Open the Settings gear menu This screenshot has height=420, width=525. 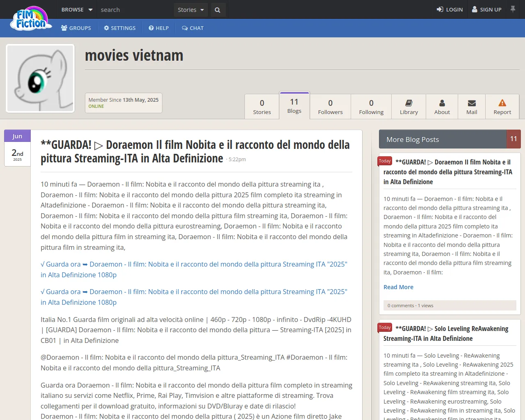(120, 28)
